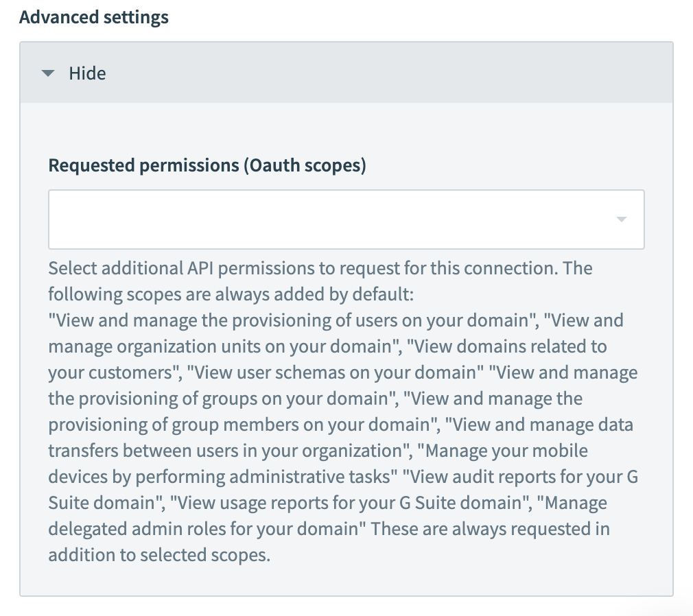Image resolution: width=693 pixels, height=616 pixels.
Task: Click inside the Oauth scopes select field
Action: [329, 220]
